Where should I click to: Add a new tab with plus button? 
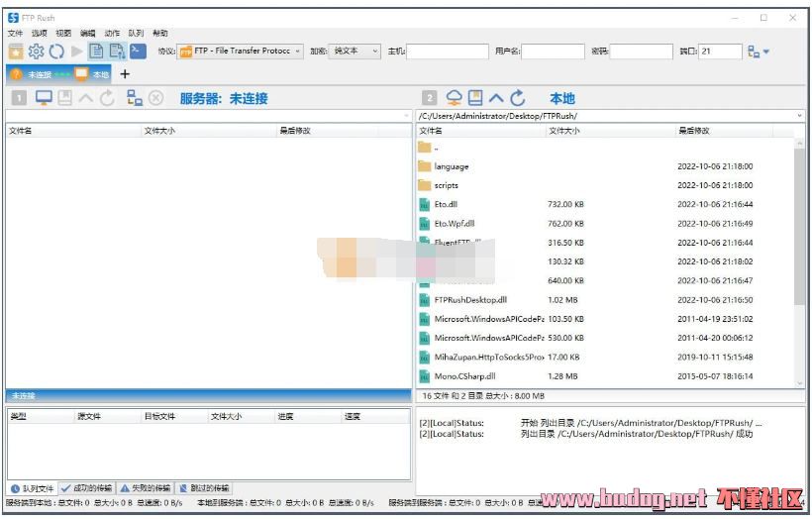(x=125, y=74)
